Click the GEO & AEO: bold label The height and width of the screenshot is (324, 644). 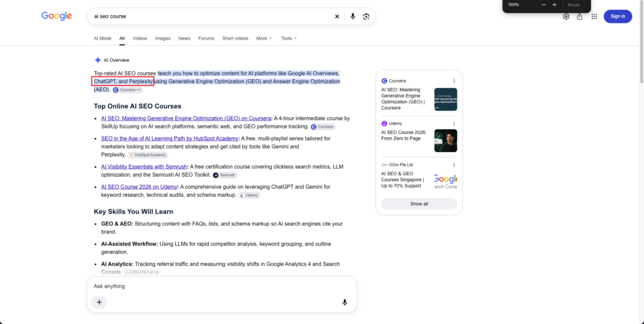(x=117, y=224)
